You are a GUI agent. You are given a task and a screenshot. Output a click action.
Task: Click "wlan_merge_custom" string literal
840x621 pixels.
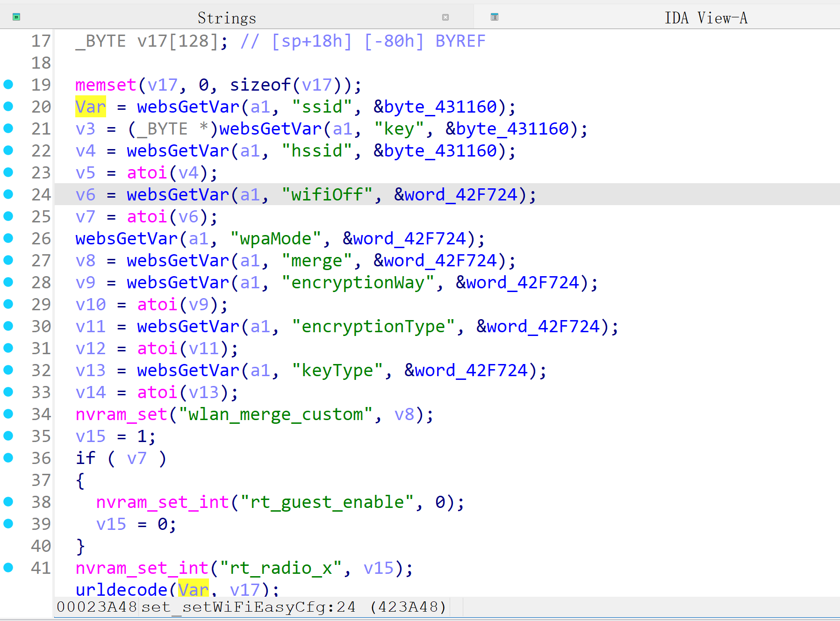(276, 414)
